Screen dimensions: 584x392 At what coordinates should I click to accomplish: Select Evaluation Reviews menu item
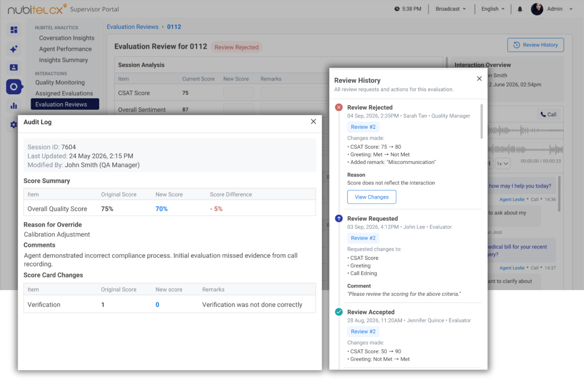(65, 104)
